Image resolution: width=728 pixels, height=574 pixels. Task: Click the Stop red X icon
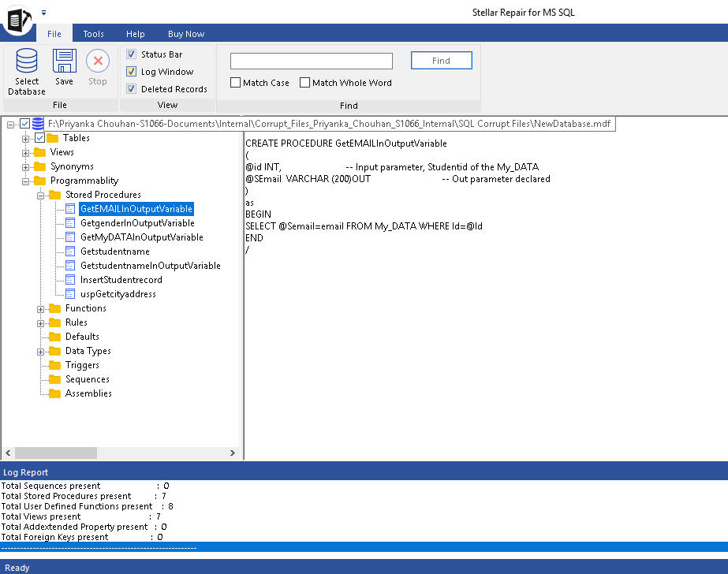pyautogui.click(x=98, y=61)
